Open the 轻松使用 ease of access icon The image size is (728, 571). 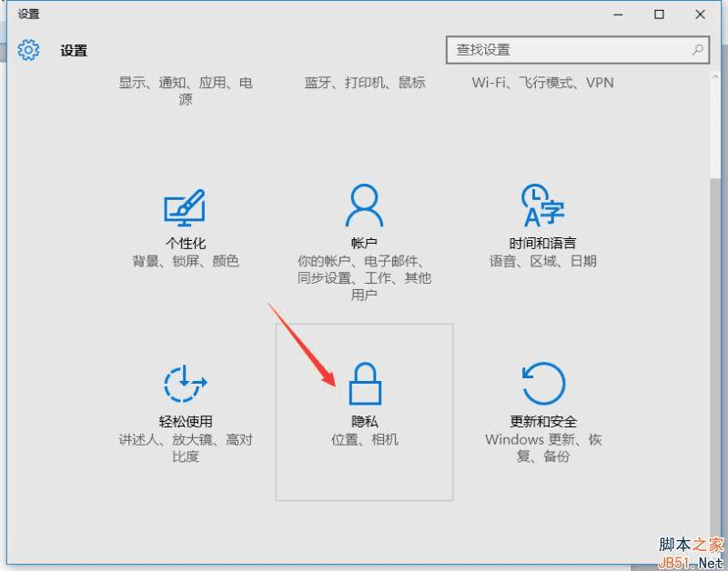pyautogui.click(x=186, y=384)
